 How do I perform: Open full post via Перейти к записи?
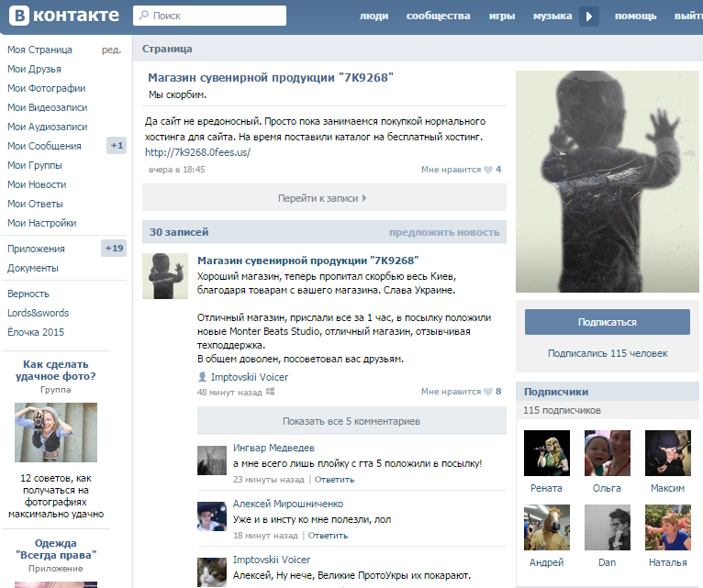[x=323, y=197]
